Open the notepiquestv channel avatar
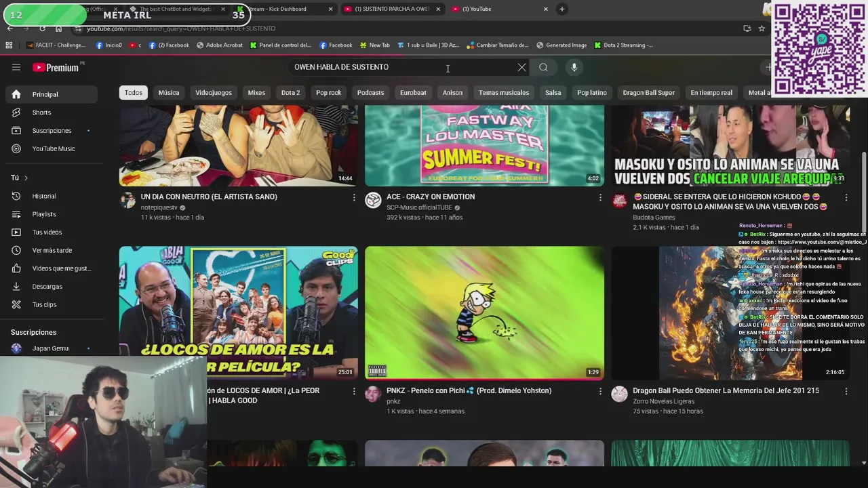 click(127, 200)
